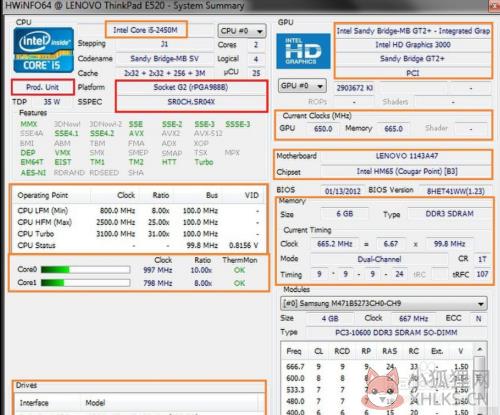Click the Interface column header in Drives
The image size is (500, 415).
click(47, 403)
